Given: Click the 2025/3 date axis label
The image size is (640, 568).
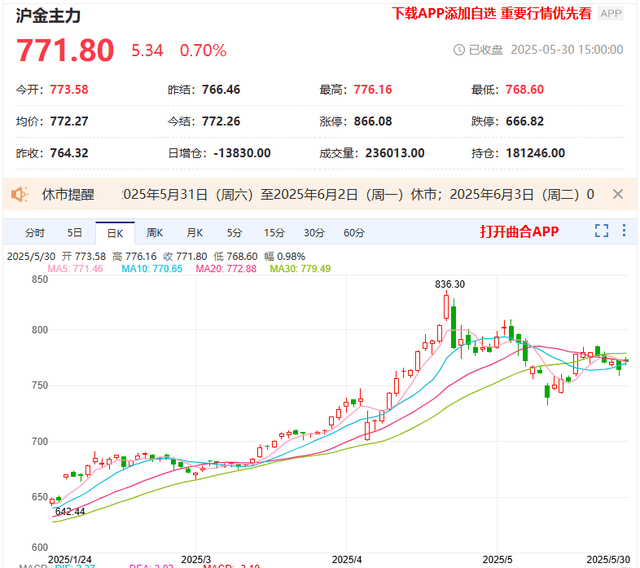Looking at the screenshot, I should click(x=196, y=559).
